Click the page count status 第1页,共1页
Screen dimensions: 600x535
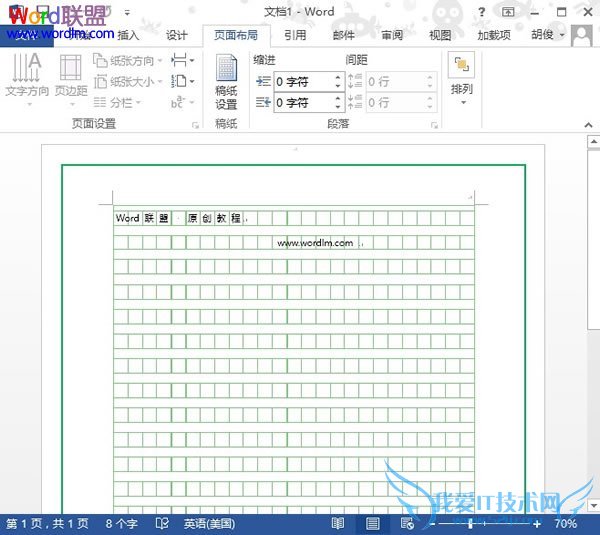click(47, 524)
